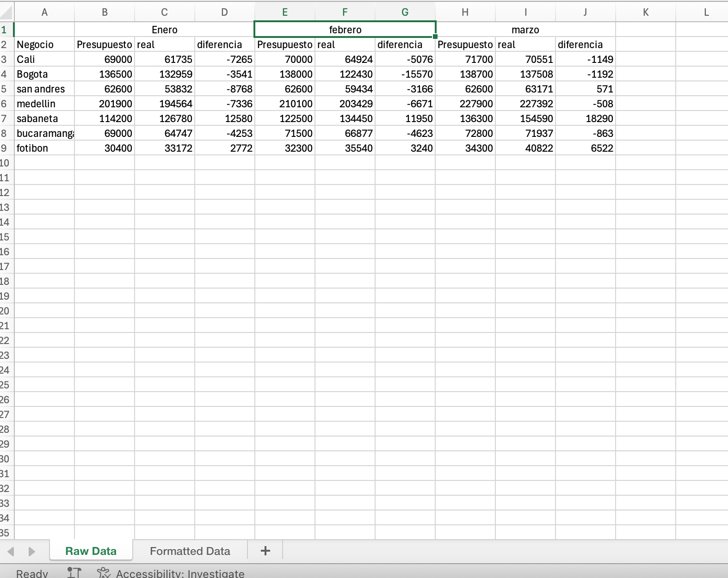The height and width of the screenshot is (578, 728).
Task: Click cell with value 571
Action: point(586,89)
